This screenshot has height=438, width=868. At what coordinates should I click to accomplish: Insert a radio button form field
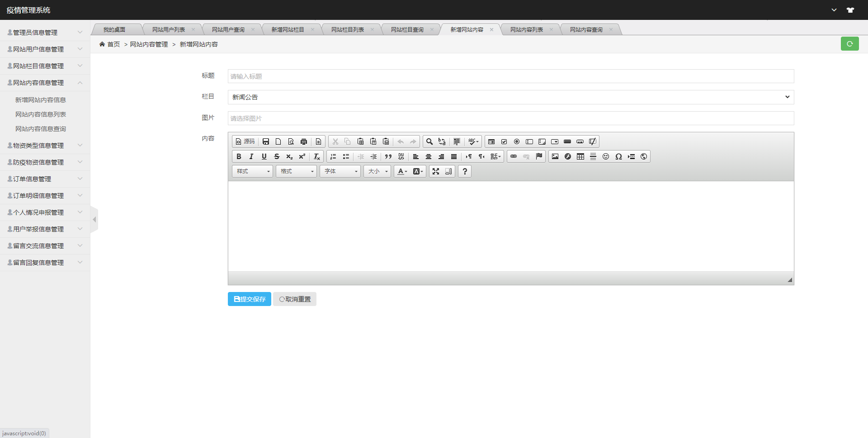click(517, 141)
